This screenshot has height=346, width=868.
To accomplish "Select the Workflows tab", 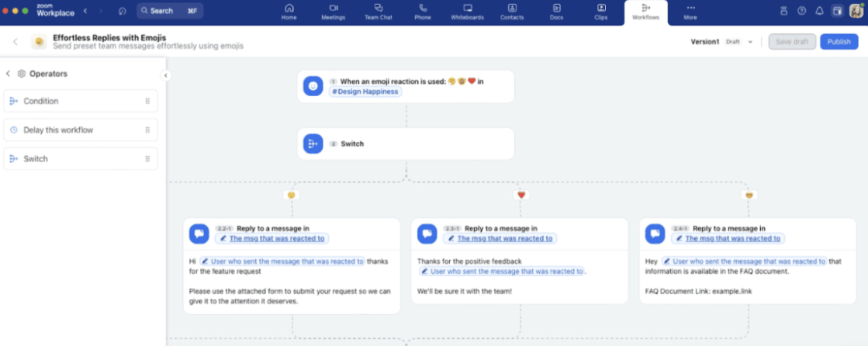I will 646,12.
